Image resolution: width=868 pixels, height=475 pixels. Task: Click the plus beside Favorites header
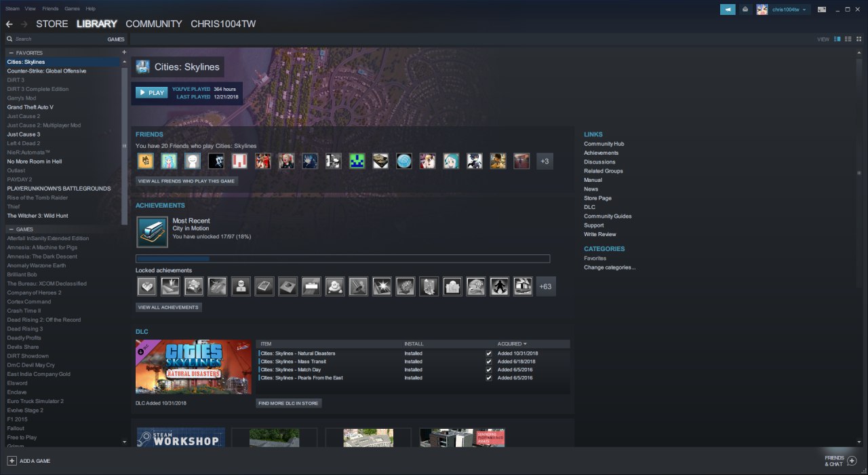pos(123,52)
